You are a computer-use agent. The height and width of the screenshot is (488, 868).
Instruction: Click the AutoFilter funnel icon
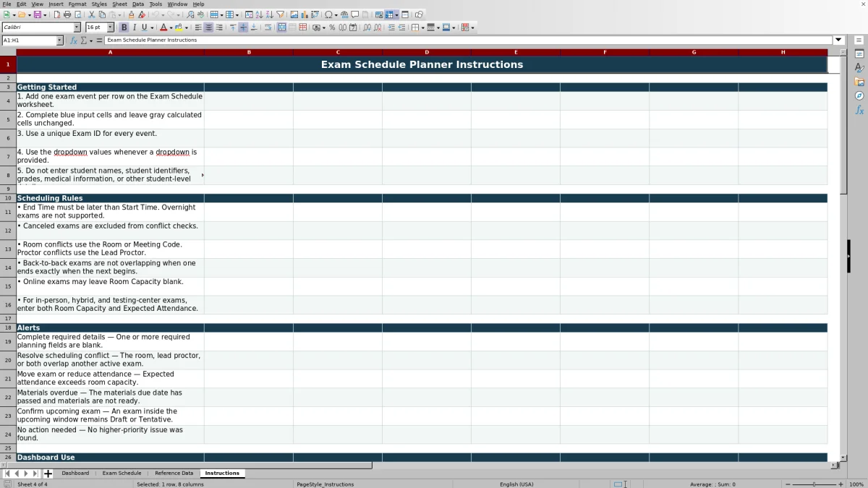tap(280, 14)
